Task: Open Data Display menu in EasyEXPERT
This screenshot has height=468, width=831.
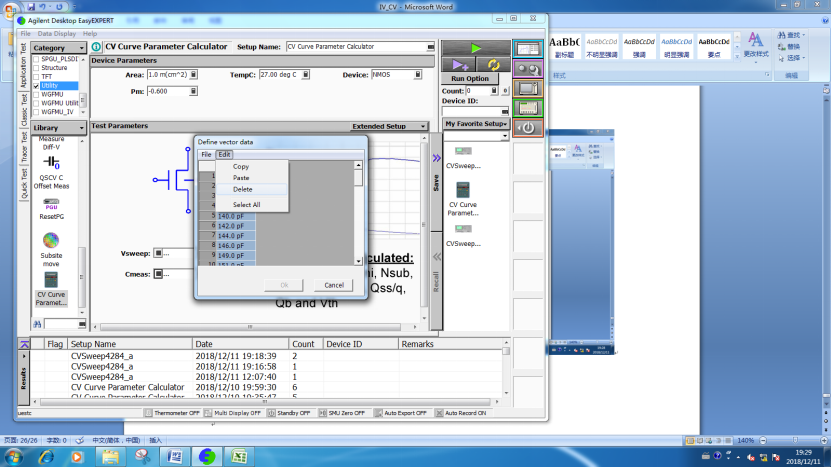Action: (x=57, y=33)
